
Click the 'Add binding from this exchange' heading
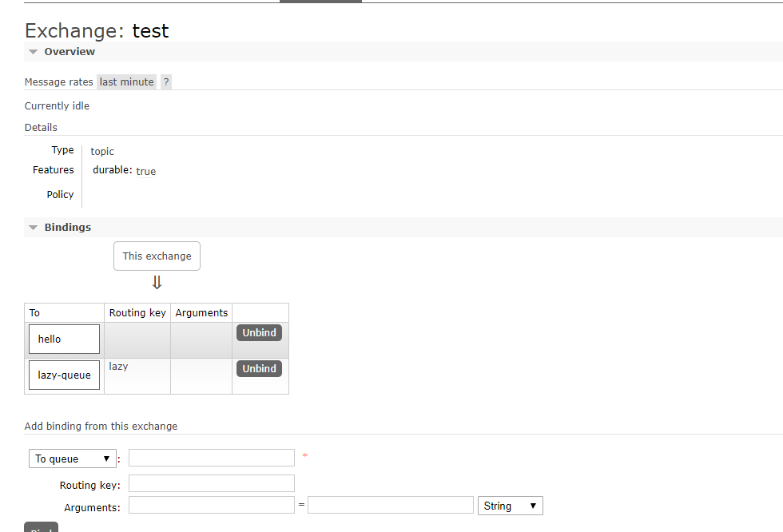click(101, 427)
